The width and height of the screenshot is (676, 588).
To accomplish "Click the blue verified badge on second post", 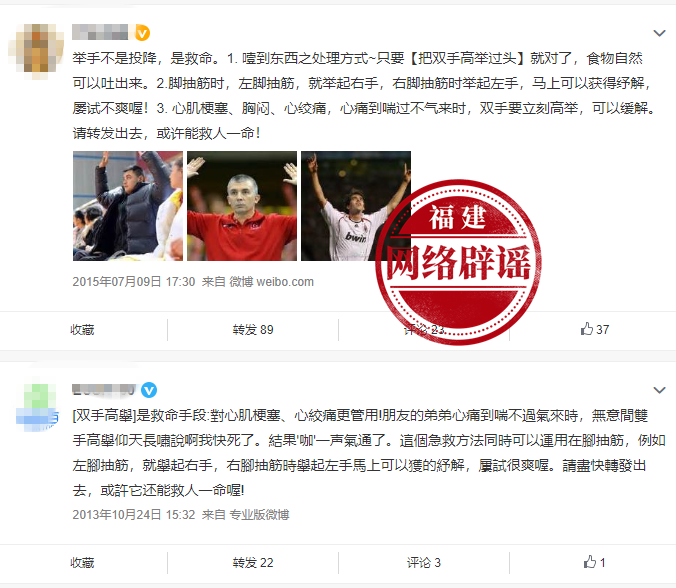I will [x=149, y=390].
